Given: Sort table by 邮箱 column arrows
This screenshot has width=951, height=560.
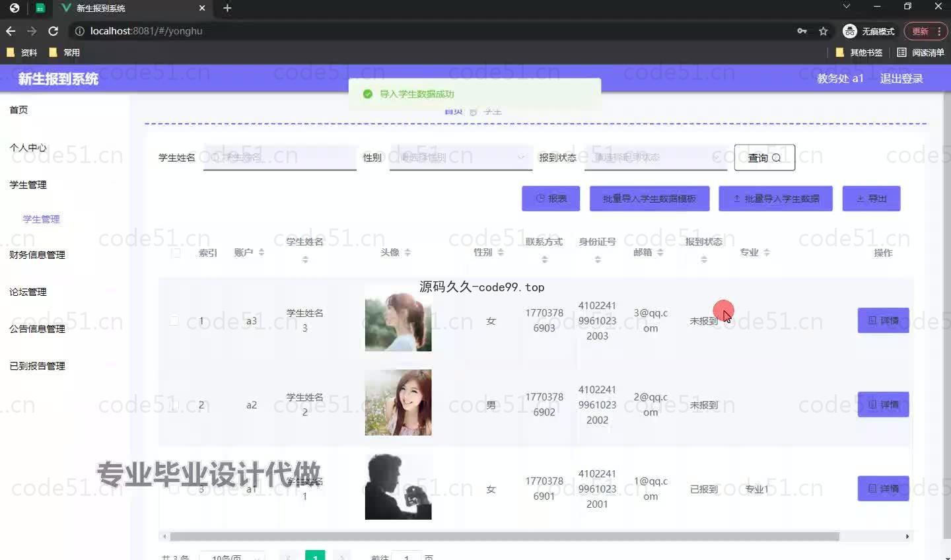Looking at the screenshot, I should [x=660, y=252].
